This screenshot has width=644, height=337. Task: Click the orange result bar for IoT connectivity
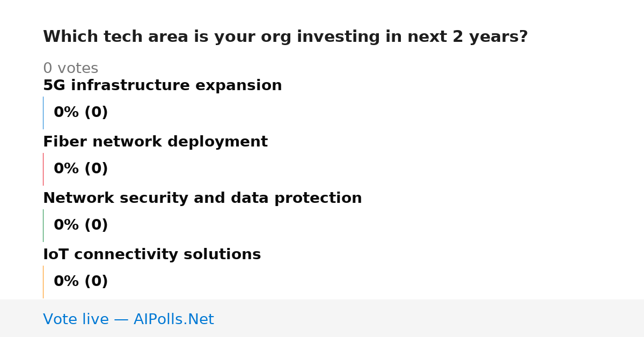click(x=43, y=282)
